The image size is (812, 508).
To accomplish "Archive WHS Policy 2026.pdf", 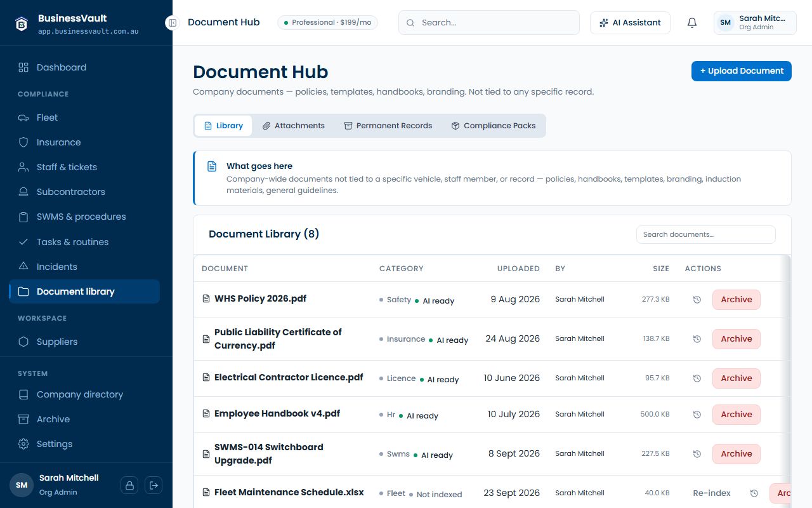I will click(x=737, y=300).
